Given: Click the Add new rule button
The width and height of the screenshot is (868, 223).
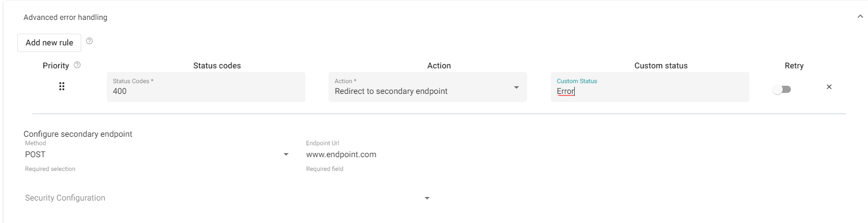Looking at the screenshot, I should [50, 43].
